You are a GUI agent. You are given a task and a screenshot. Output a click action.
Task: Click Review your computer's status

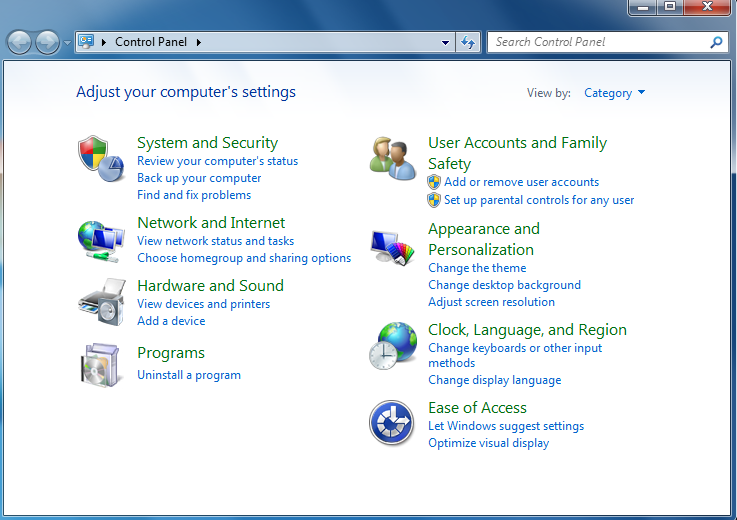pyautogui.click(x=217, y=161)
